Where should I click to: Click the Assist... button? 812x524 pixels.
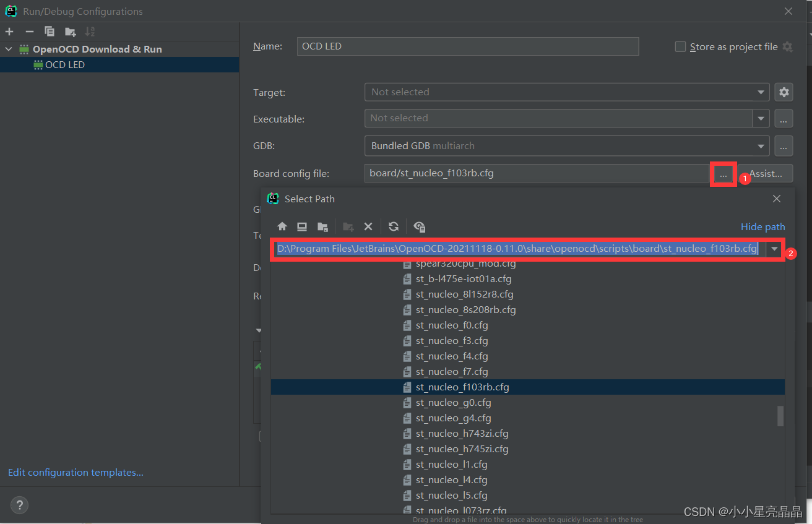coord(766,174)
